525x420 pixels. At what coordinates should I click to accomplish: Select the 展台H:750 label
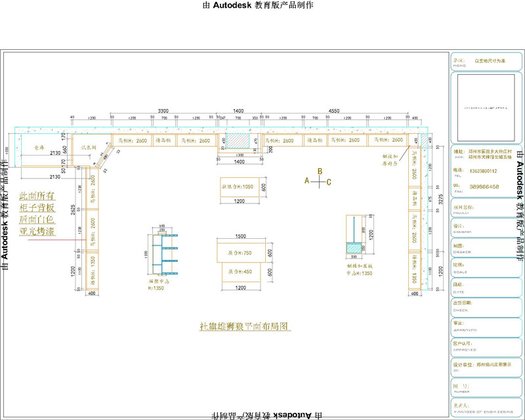tap(240, 253)
